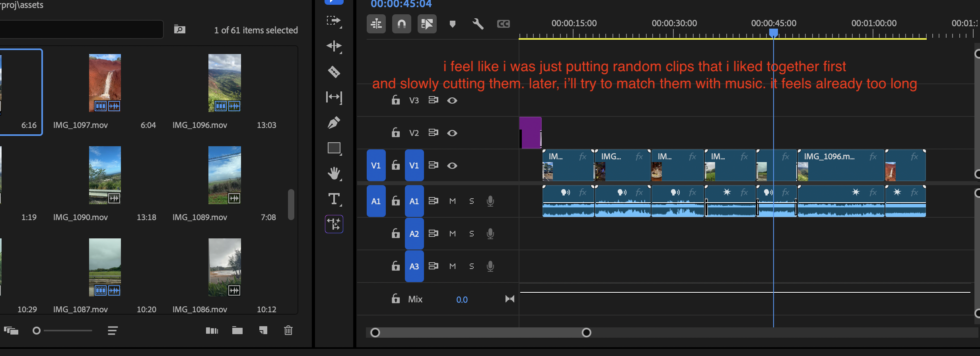Mute audio track A2
Viewport: 980px width, 356px height.
click(452, 234)
